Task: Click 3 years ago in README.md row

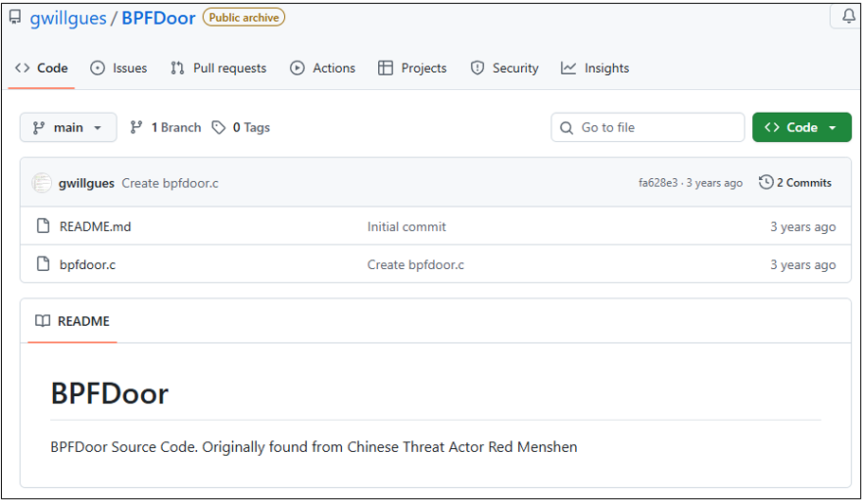Action: [x=802, y=226]
